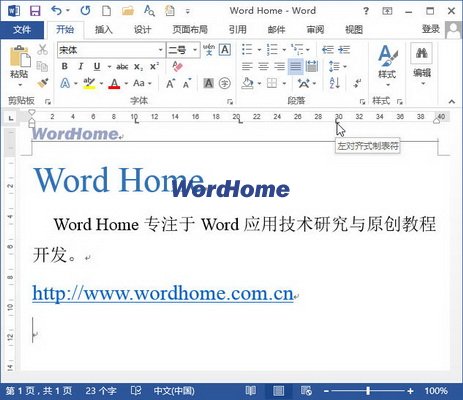Switch to the References (引用) tab

pyautogui.click(x=237, y=30)
